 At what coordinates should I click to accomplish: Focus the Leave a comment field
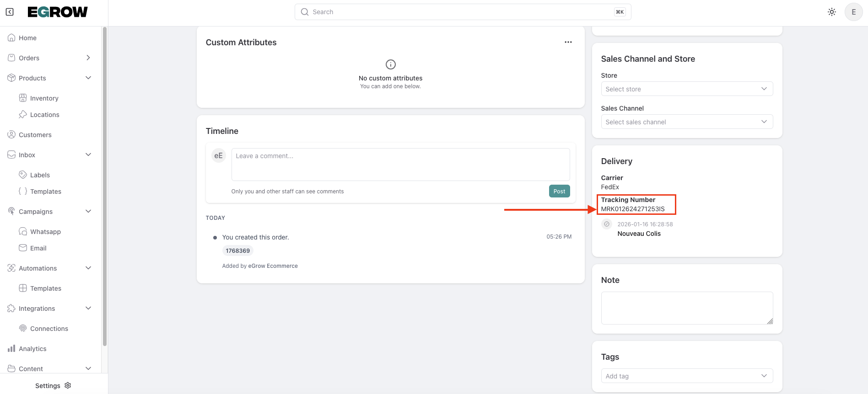coord(400,165)
